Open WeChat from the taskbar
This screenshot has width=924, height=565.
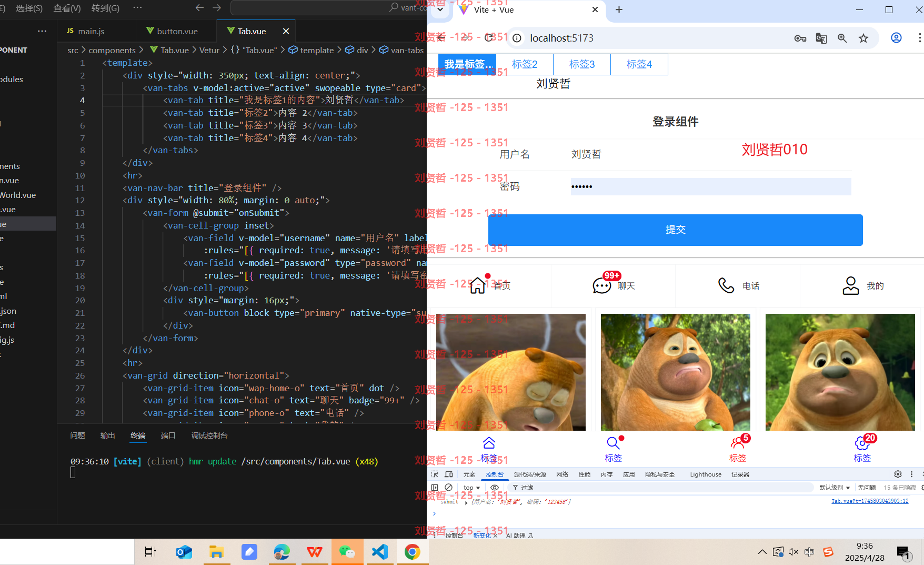[347, 552]
